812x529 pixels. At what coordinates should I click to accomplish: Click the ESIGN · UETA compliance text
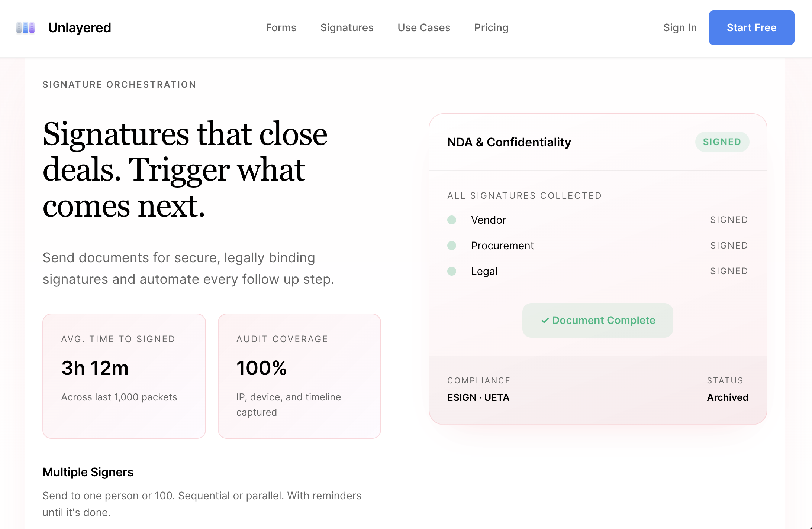click(x=478, y=397)
